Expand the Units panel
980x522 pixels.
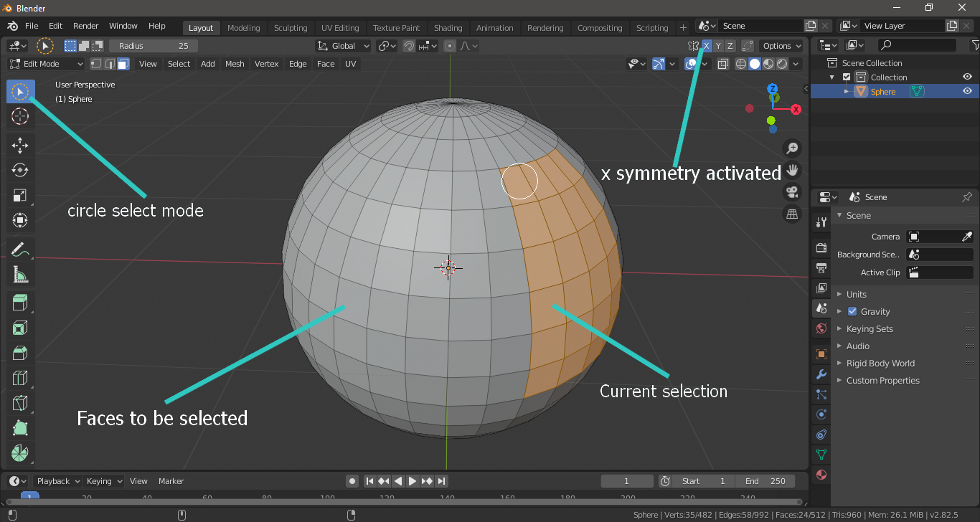coord(856,294)
